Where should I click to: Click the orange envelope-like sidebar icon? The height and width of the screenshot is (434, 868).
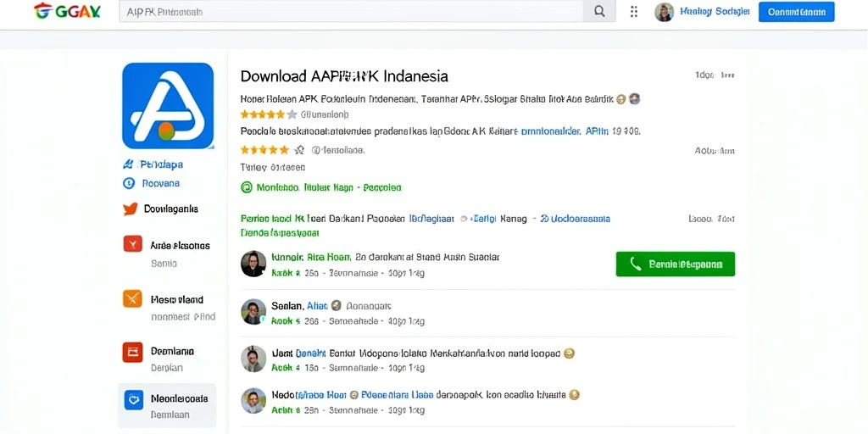click(132, 298)
